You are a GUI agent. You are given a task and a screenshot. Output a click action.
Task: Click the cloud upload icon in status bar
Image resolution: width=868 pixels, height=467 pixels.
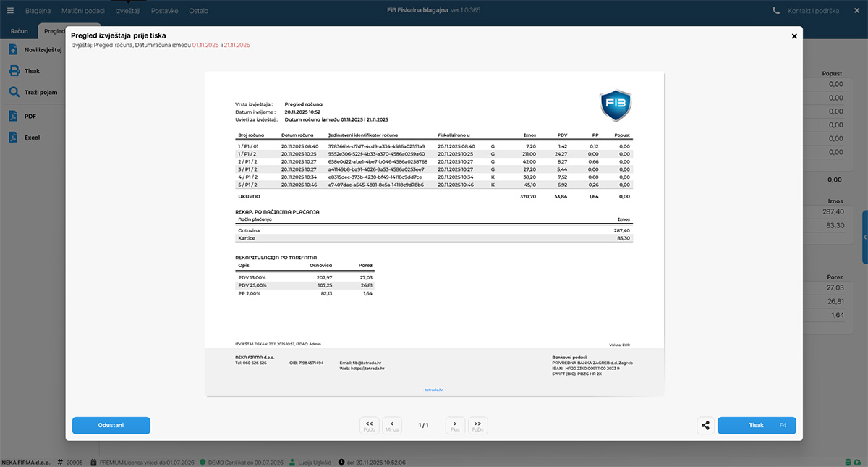(x=857, y=462)
